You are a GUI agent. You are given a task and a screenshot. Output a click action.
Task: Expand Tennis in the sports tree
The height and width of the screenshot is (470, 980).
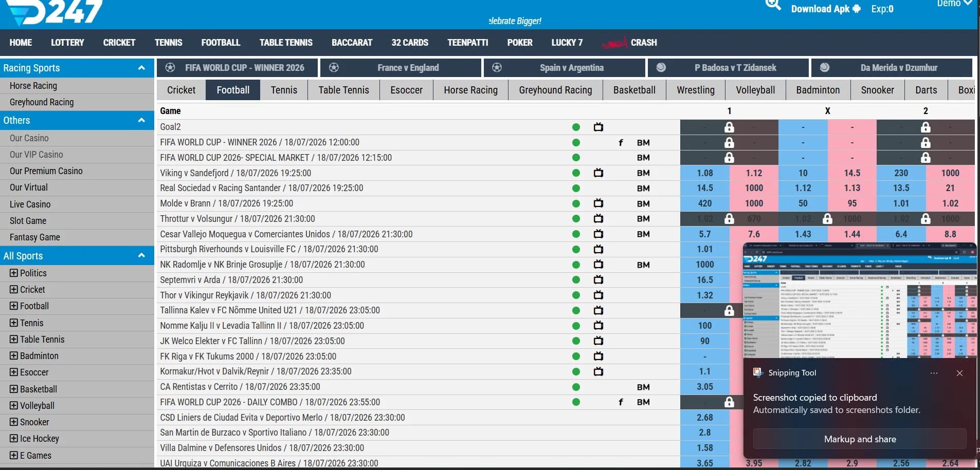14,323
